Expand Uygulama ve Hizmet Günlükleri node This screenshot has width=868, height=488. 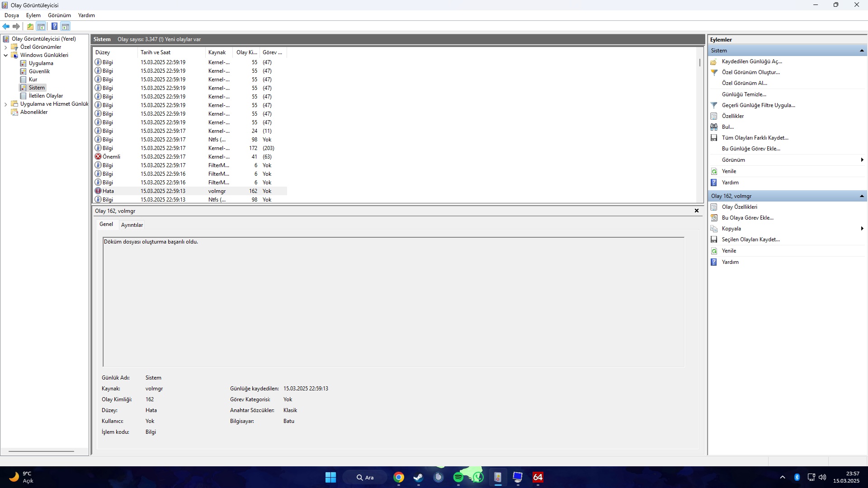pos(5,104)
